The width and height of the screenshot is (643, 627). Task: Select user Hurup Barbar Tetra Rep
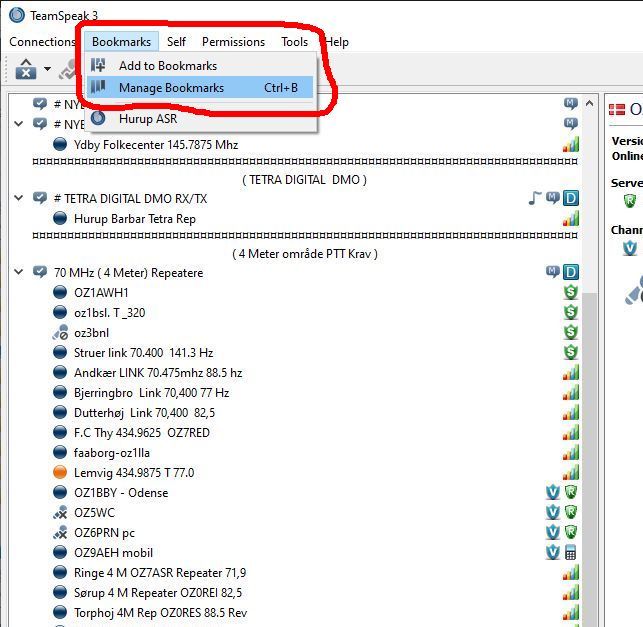[135, 219]
